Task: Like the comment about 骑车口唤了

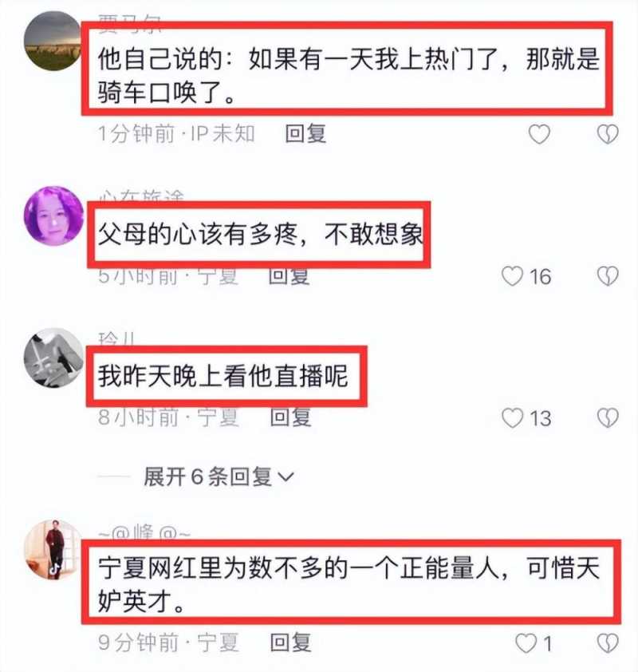Action: [539, 134]
